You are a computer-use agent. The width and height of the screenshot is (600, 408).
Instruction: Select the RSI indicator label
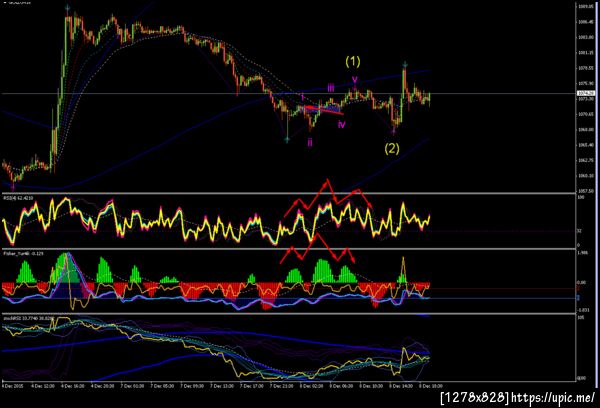(x=18, y=198)
